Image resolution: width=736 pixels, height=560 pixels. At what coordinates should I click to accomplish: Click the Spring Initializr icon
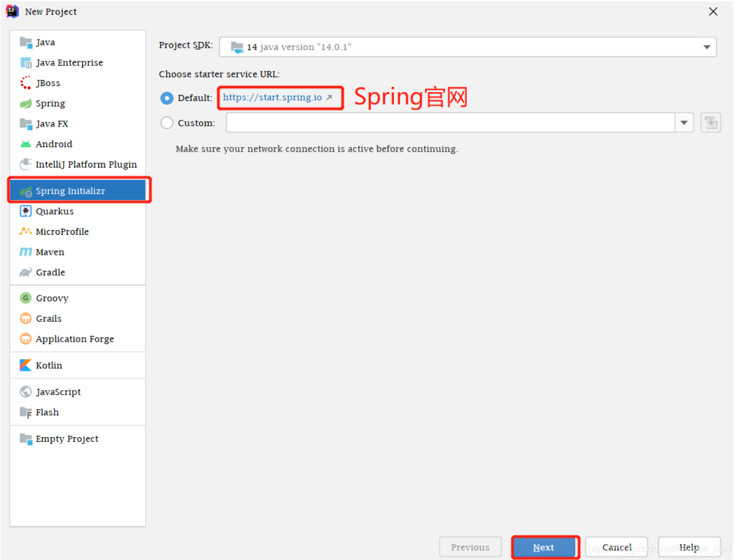26,191
